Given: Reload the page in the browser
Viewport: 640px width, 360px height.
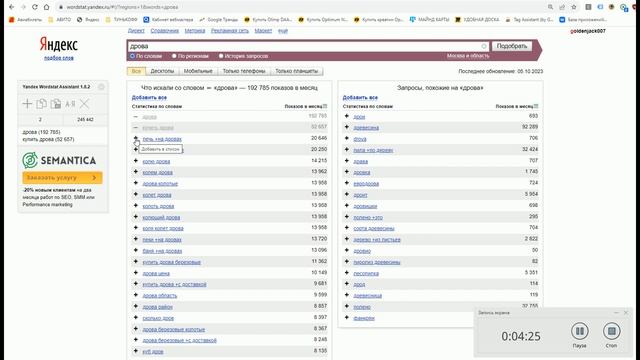Looking at the screenshot, I should 35,7.
